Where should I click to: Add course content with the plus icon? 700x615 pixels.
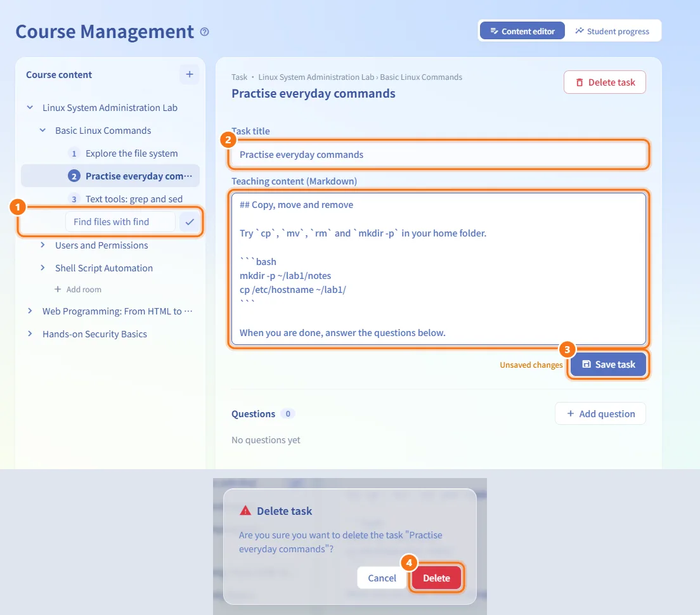[190, 74]
